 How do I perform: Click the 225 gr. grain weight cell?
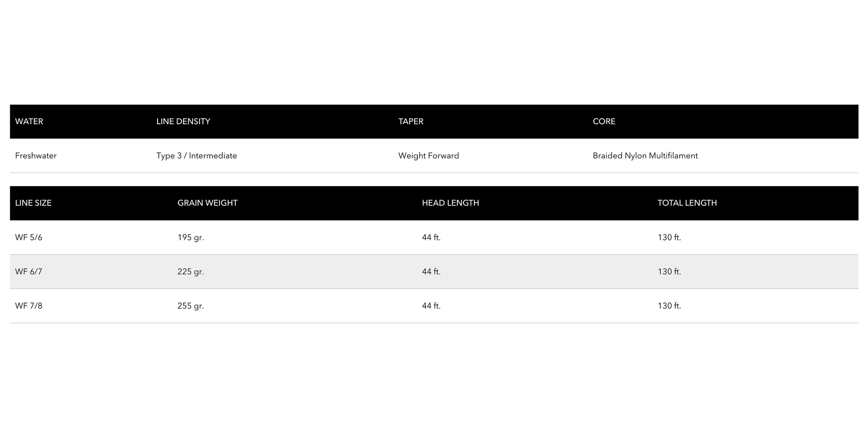pos(191,272)
